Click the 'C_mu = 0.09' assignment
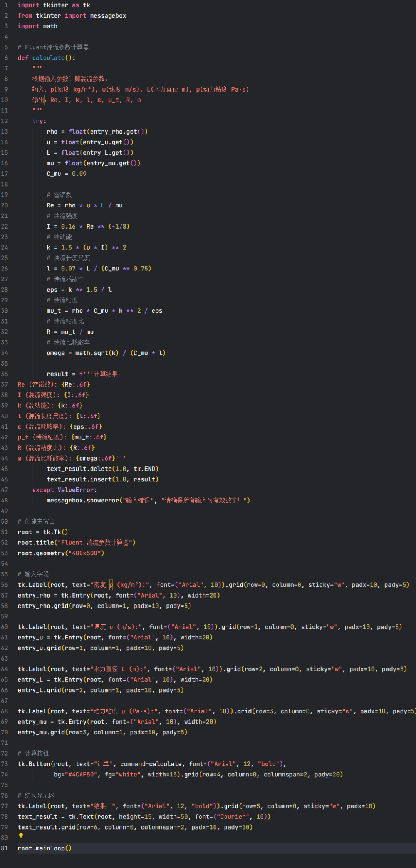This screenshot has height=868, width=416. (x=67, y=174)
